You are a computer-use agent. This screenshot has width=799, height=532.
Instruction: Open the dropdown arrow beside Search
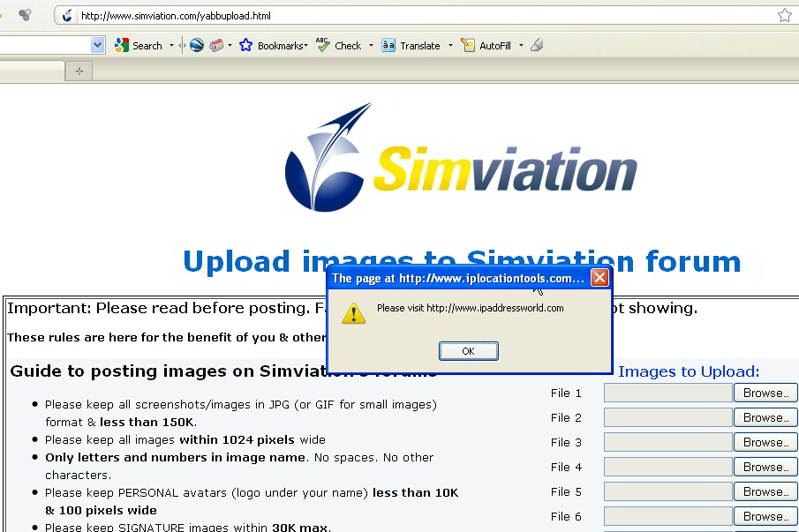pos(171,46)
